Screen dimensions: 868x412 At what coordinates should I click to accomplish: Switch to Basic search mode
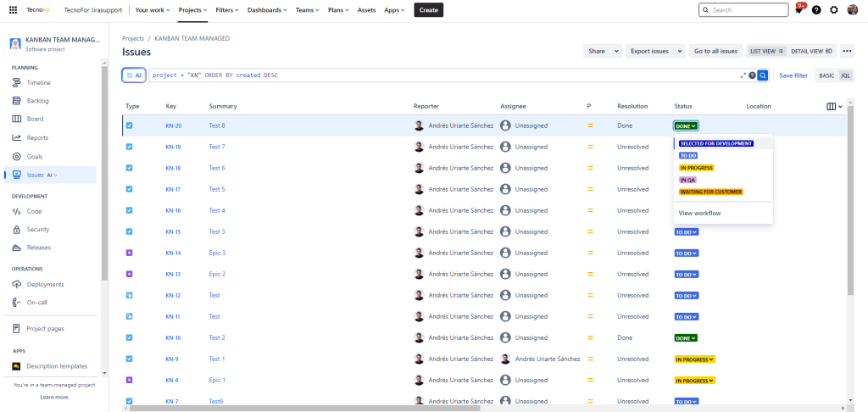pyautogui.click(x=826, y=75)
